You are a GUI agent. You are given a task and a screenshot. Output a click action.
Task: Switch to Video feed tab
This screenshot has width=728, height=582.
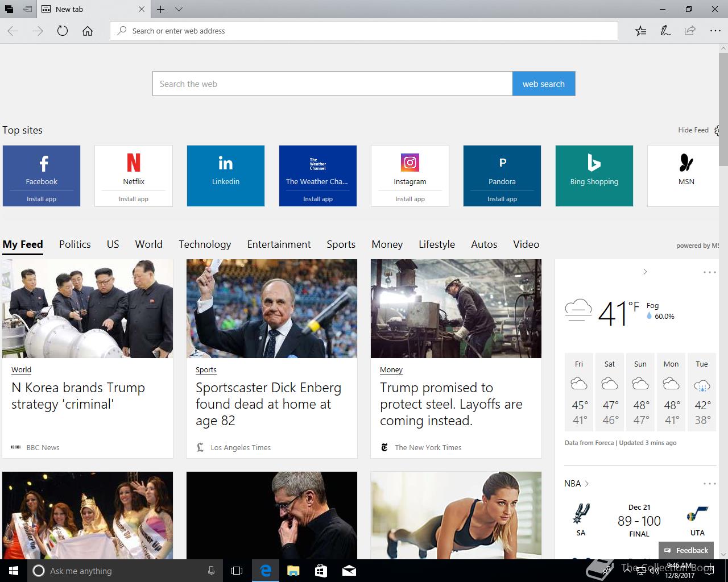526,244
